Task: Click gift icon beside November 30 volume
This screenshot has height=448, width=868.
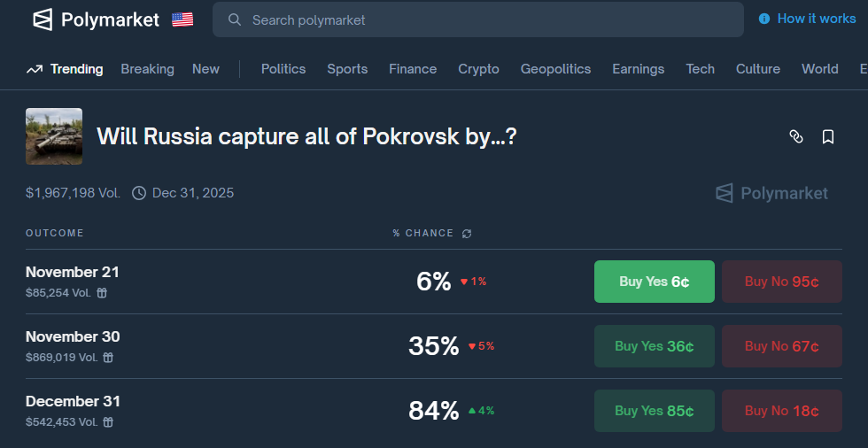Action: coord(108,358)
